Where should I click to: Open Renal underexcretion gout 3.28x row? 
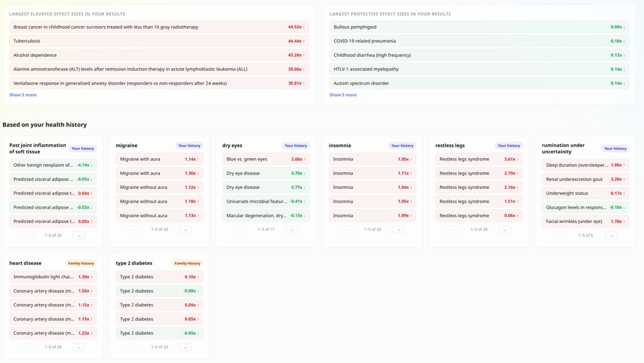586,179
